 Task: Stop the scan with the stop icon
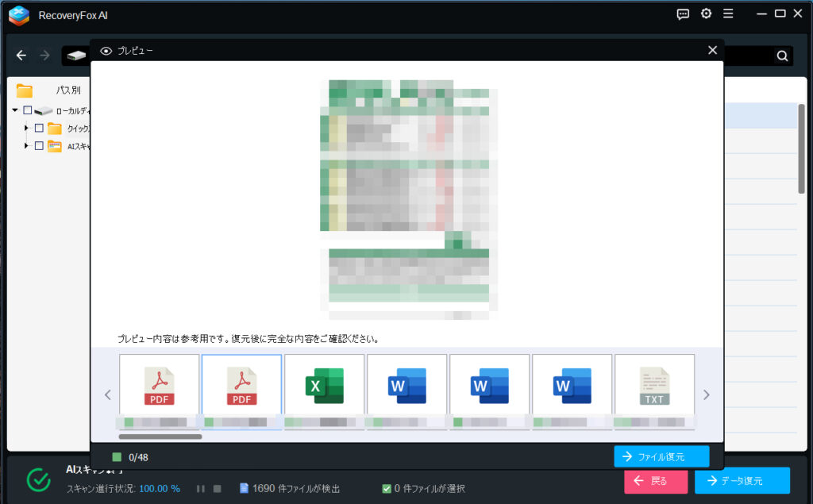[x=217, y=489]
